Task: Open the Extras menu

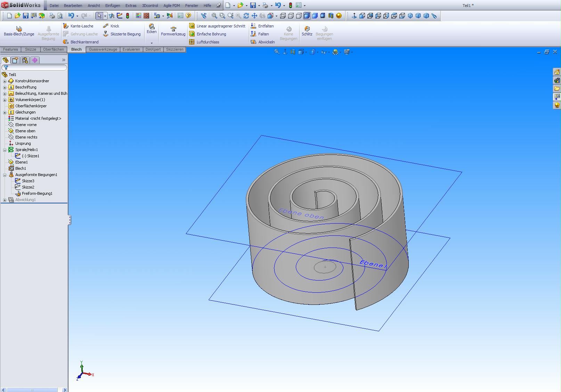Action: click(131, 6)
